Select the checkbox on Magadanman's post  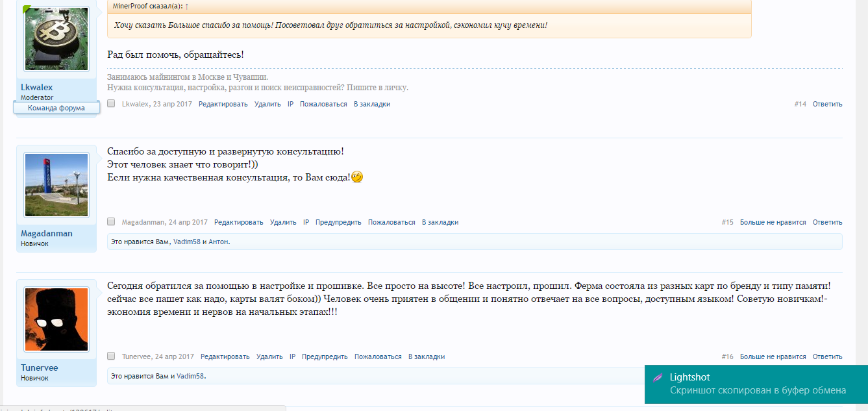pos(111,222)
